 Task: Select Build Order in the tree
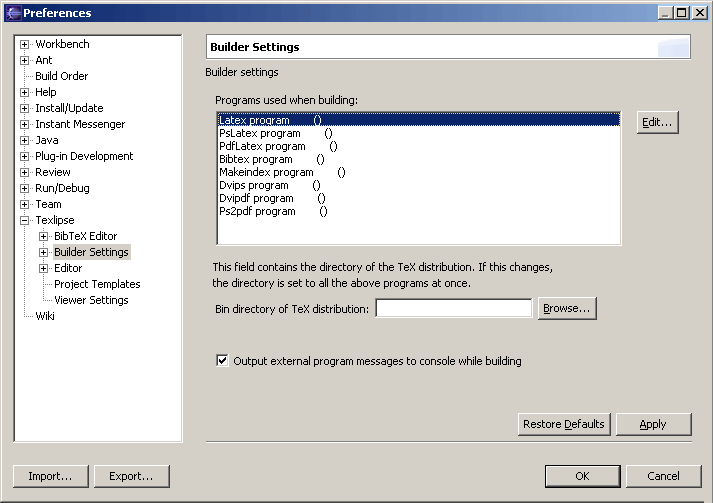(61, 76)
